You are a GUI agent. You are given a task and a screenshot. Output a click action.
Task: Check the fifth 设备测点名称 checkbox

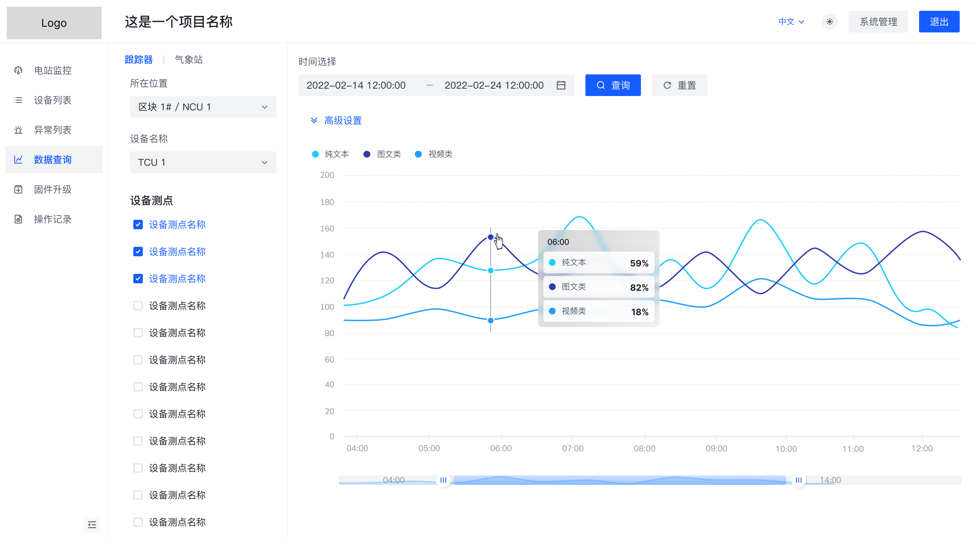[x=138, y=333]
